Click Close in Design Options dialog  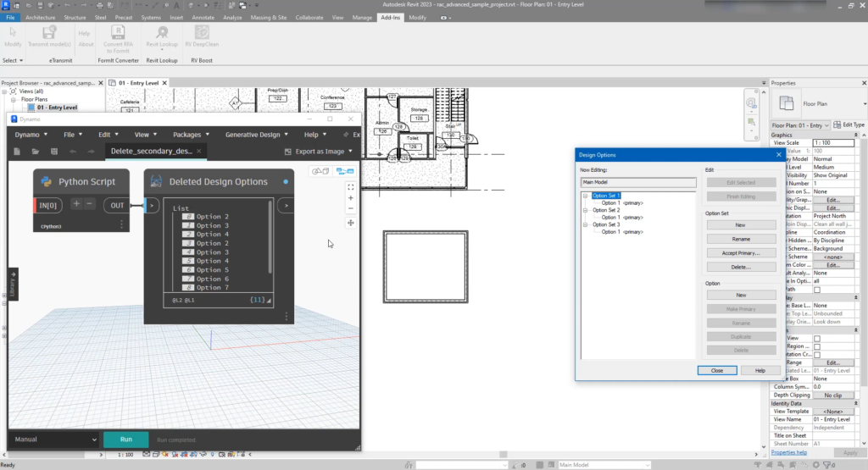[x=717, y=370]
